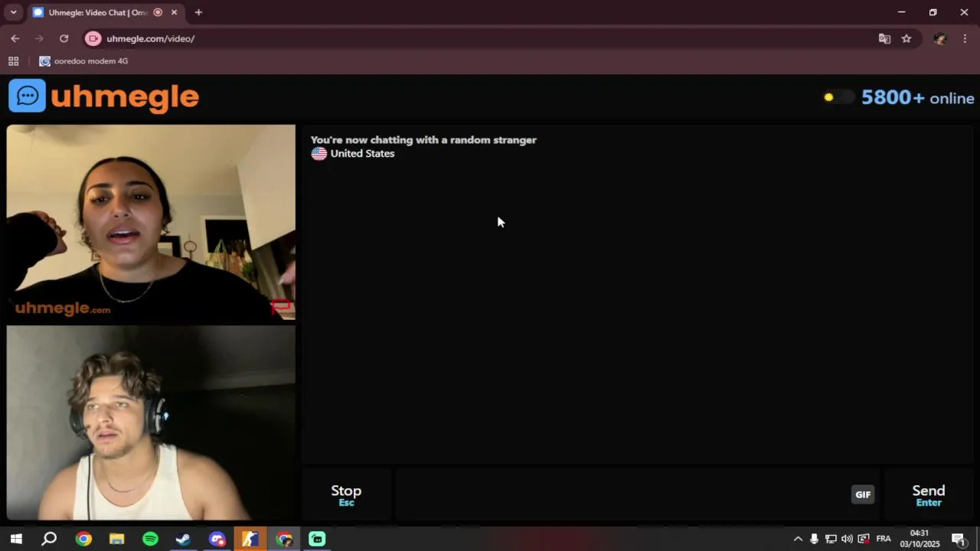Go back to the previous page
Viewport: 980px width, 551px height.
(x=15, y=38)
